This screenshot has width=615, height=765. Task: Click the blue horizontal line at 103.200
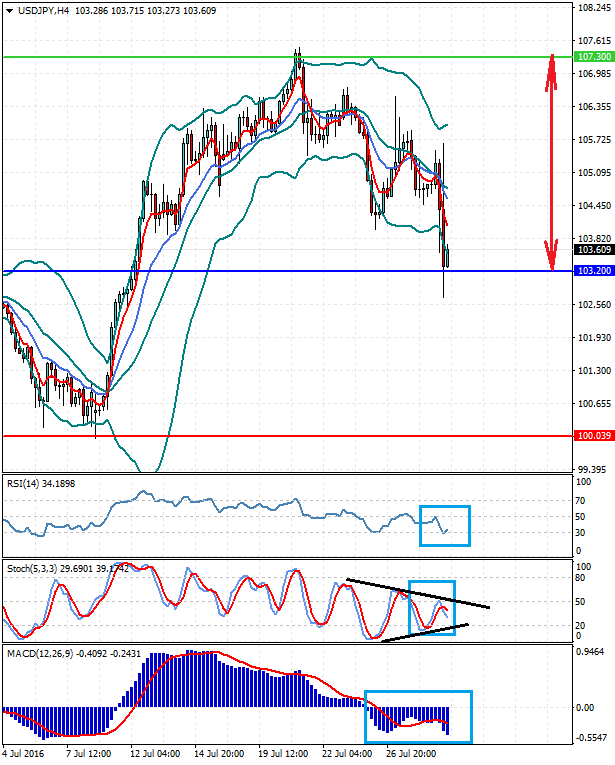point(250,271)
